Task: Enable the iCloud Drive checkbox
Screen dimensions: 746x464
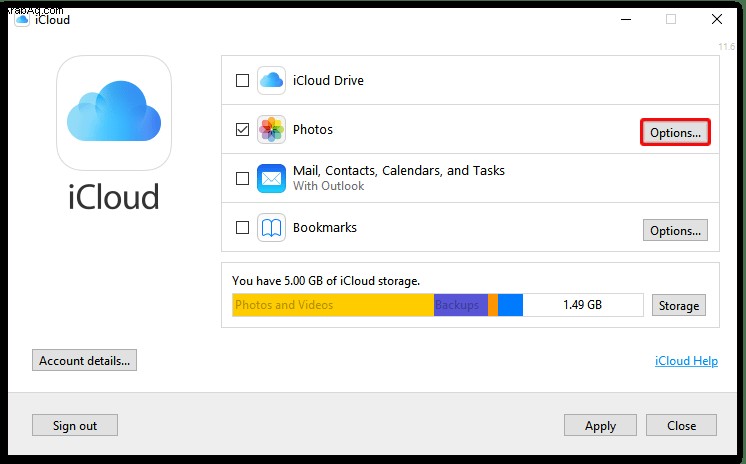Action: [x=243, y=80]
